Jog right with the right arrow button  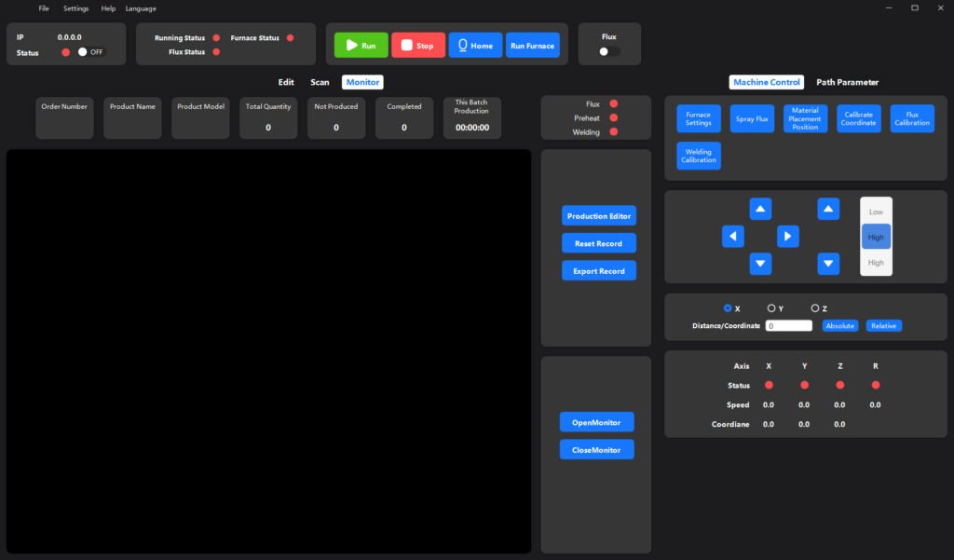788,237
